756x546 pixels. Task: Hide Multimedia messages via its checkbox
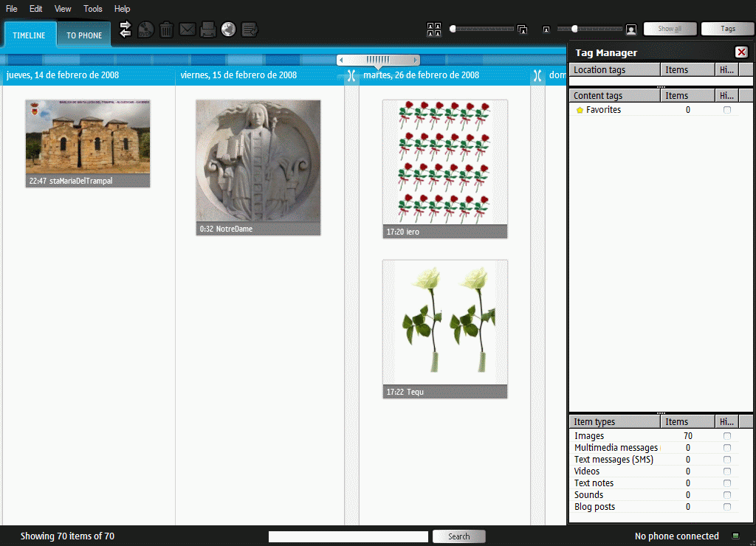pyautogui.click(x=727, y=447)
